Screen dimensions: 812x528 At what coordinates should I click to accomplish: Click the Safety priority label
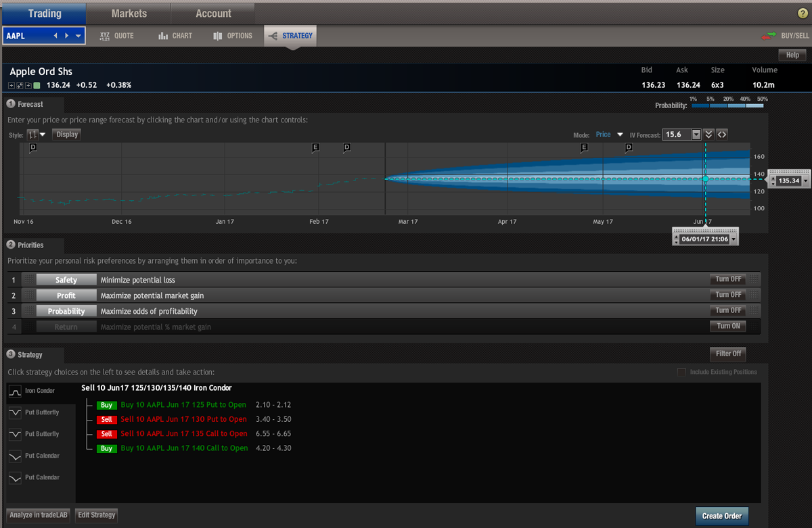(66, 280)
